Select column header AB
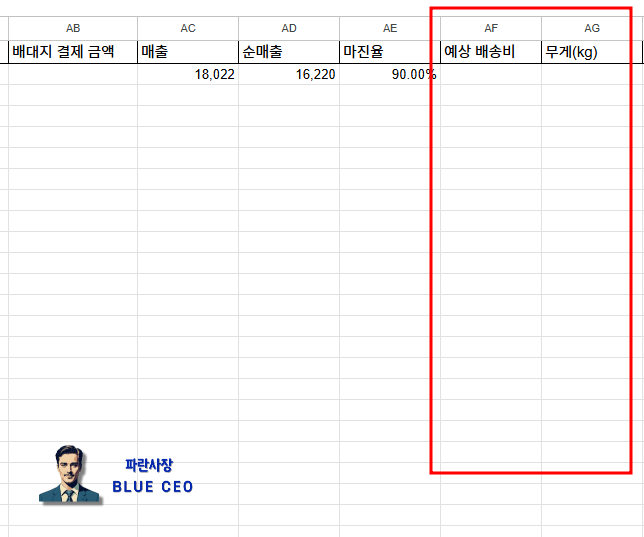 [x=73, y=28]
